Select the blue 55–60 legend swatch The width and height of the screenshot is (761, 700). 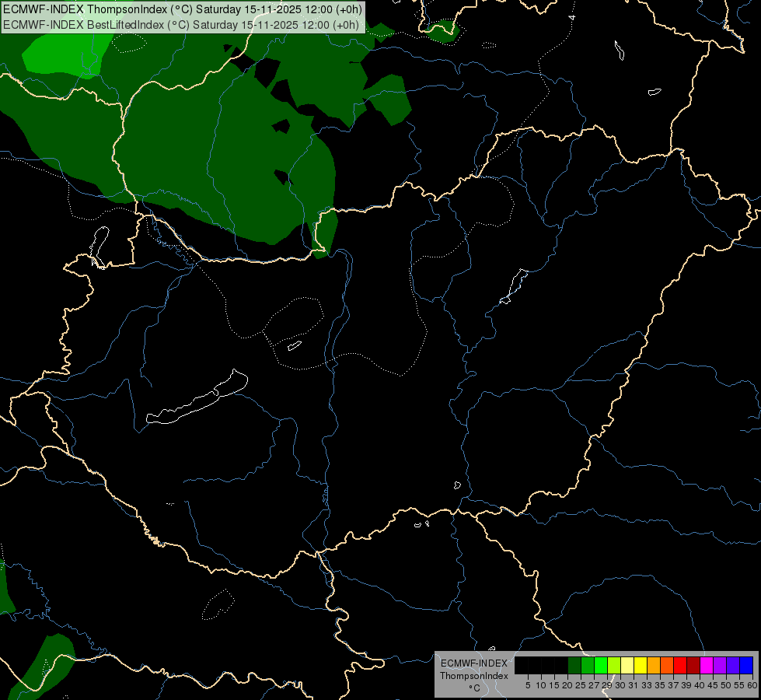(x=746, y=665)
